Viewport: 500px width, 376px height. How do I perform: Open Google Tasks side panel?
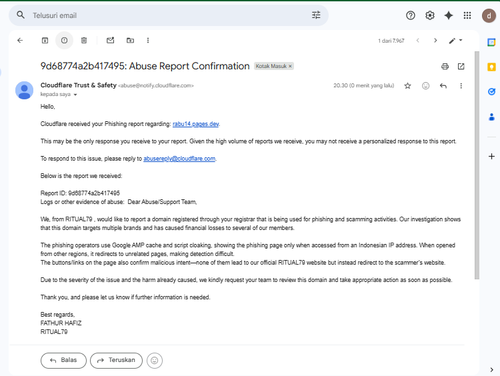pyautogui.click(x=491, y=91)
